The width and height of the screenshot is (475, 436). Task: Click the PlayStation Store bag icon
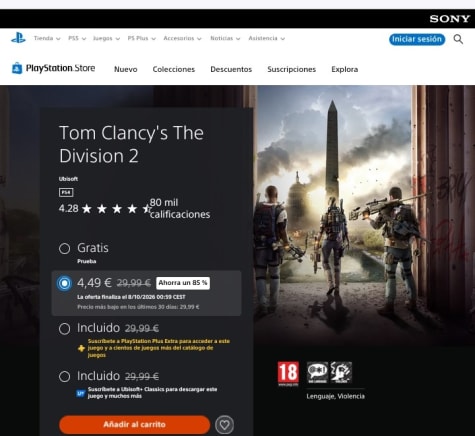tap(17, 68)
